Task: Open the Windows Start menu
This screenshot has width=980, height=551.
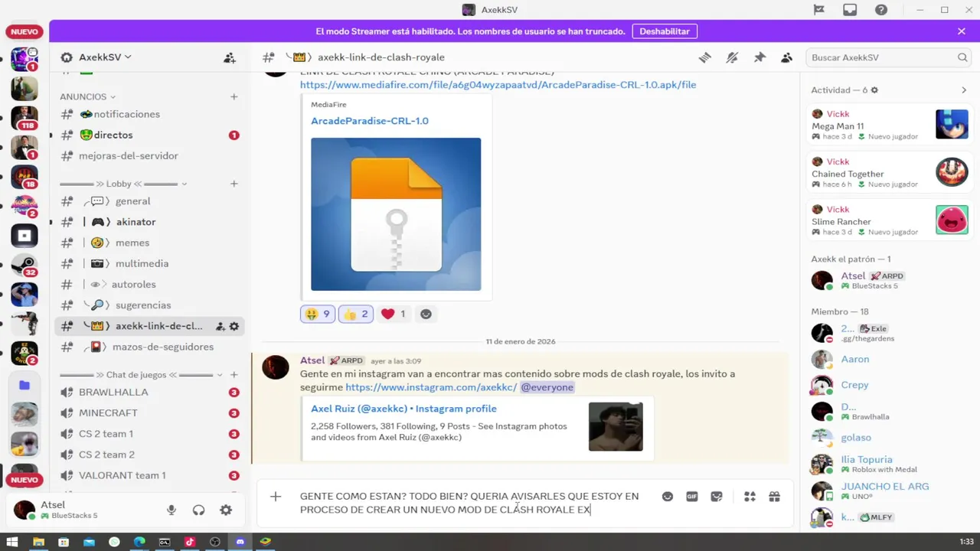Action: point(12,542)
